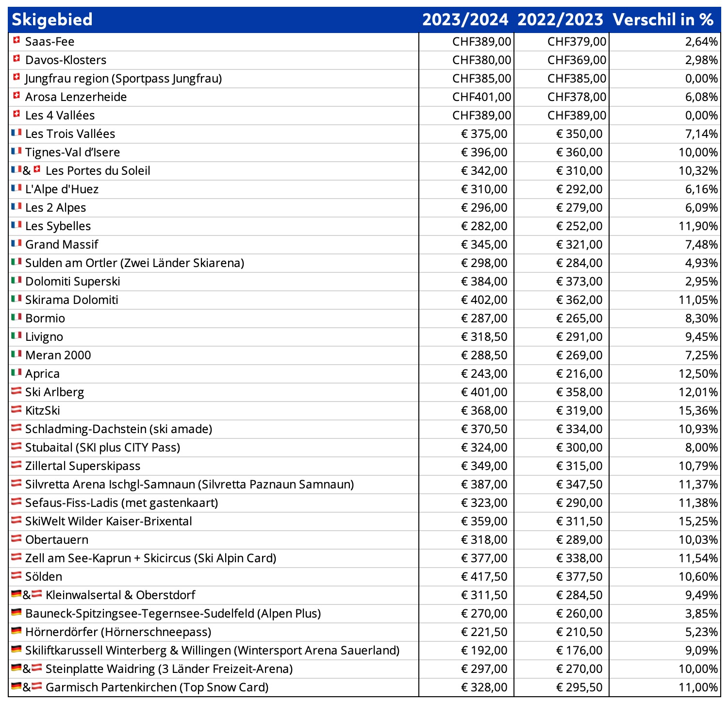Image resolution: width=728 pixels, height=704 pixels.
Task: Click Silvretta Arena Ischgl-Samnaun name cell
Action: (x=214, y=485)
